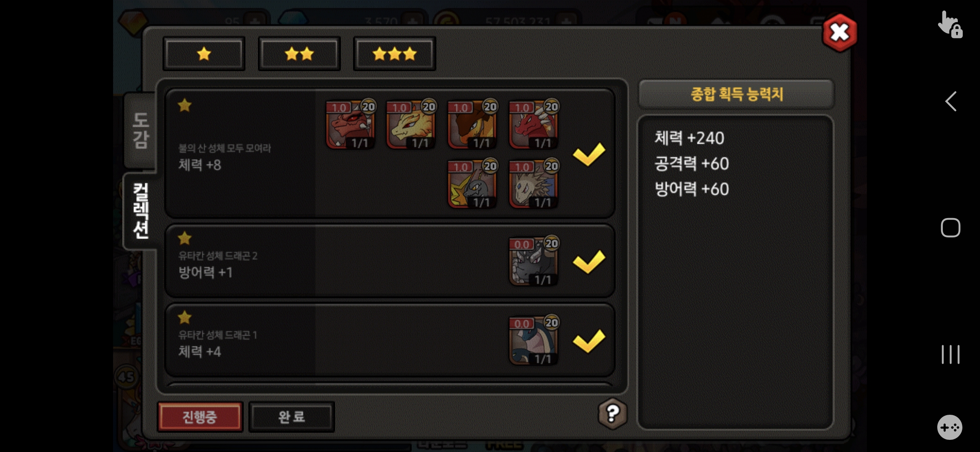Screen dimensions: 980x452
Task: Tap the Android back navigation arrow
Action: click(951, 101)
